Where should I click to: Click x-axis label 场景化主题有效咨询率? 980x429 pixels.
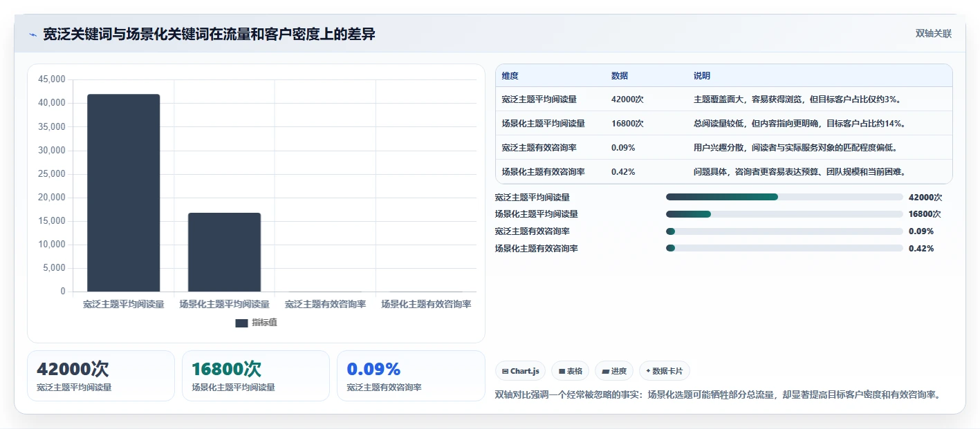click(x=426, y=304)
